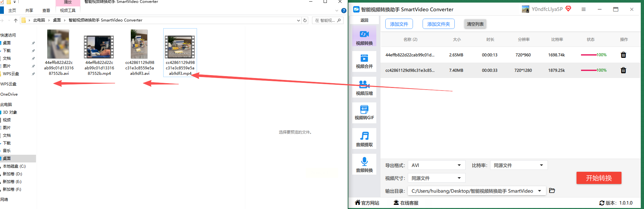Screen dimensions: 644x209
Task: Expand the Explorer ribbon chevron
Action: coord(336,11)
